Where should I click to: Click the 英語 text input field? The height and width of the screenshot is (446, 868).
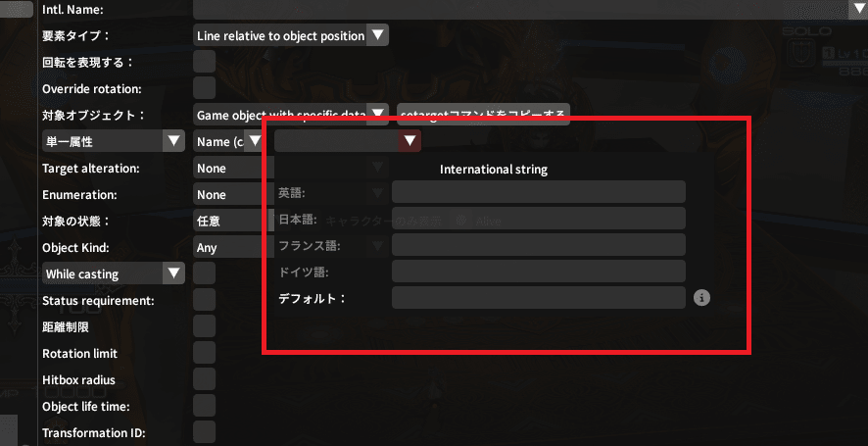tap(539, 192)
